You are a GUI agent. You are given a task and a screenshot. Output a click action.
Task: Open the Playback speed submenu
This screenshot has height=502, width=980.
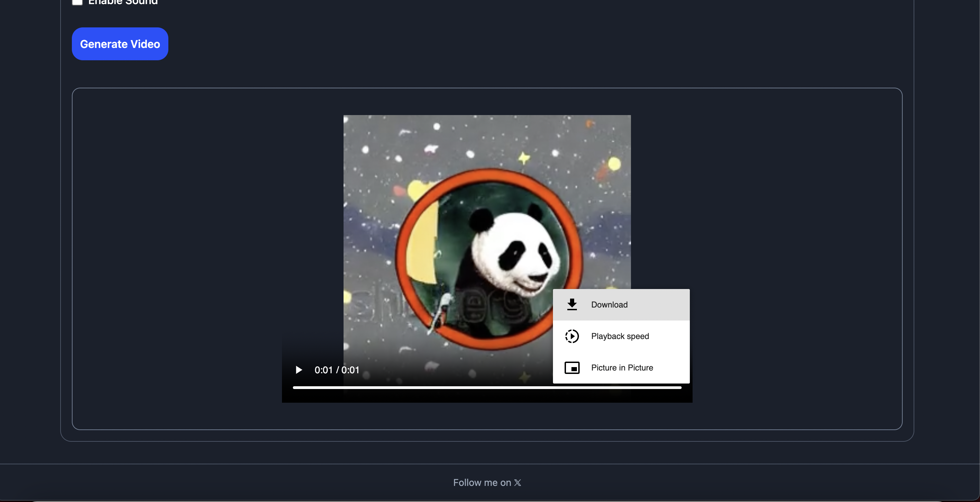(620, 336)
